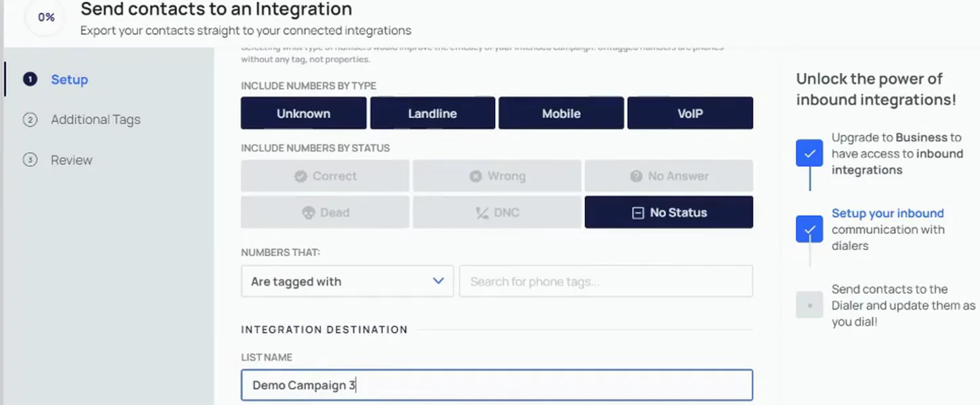Image resolution: width=980 pixels, height=405 pixels.
Task: Click the skull icon on the Dead button
Action: 308,213
